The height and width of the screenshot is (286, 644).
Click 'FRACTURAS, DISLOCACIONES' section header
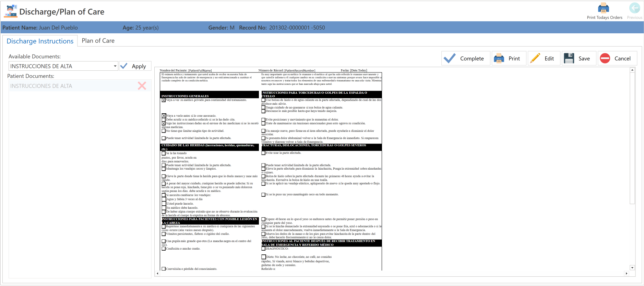pos(321,147)
